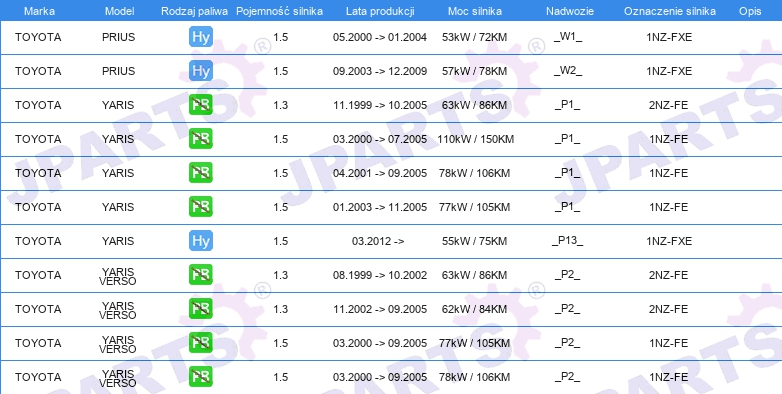Click petrol icon for Yaris Verso 77kW / 105KM _P2_
Screen dimensions: 782x394
point(201,343)
